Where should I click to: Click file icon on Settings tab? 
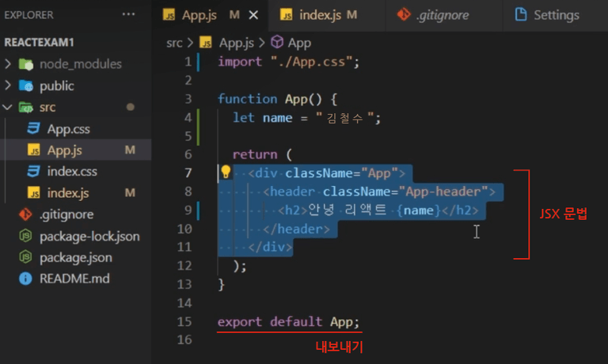tap(521, 14)
